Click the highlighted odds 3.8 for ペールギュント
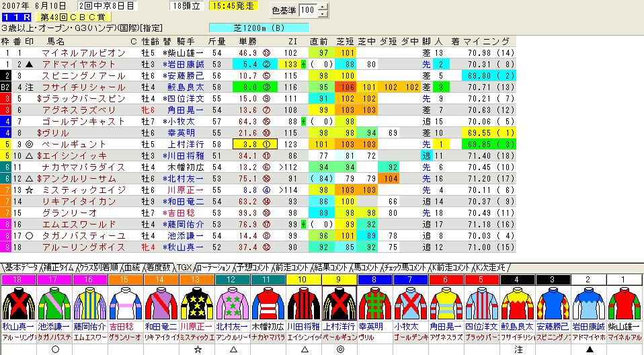 point(255,145)
